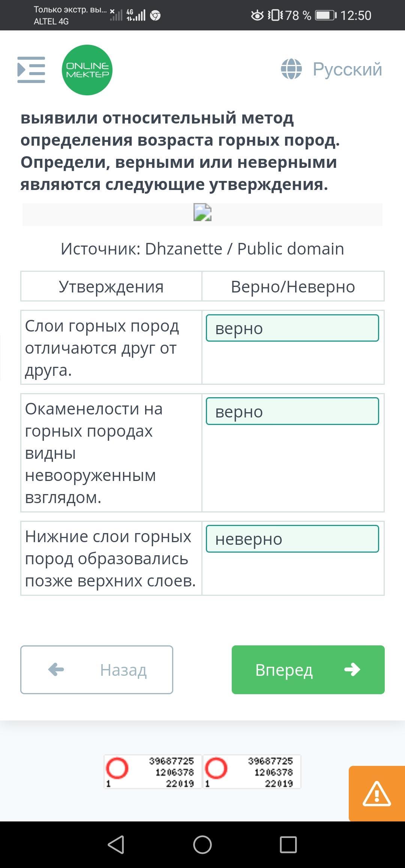This screenshot has height=868, width=405.
Task: Tap the battery indicator in status bar
Action: tap(325, 15)
